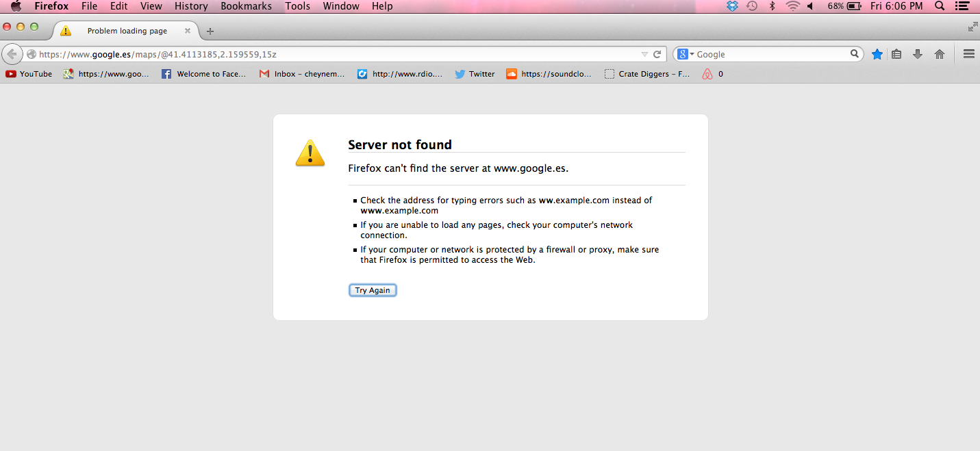Click the Dropbox menu bar icon

coord(732,6)
